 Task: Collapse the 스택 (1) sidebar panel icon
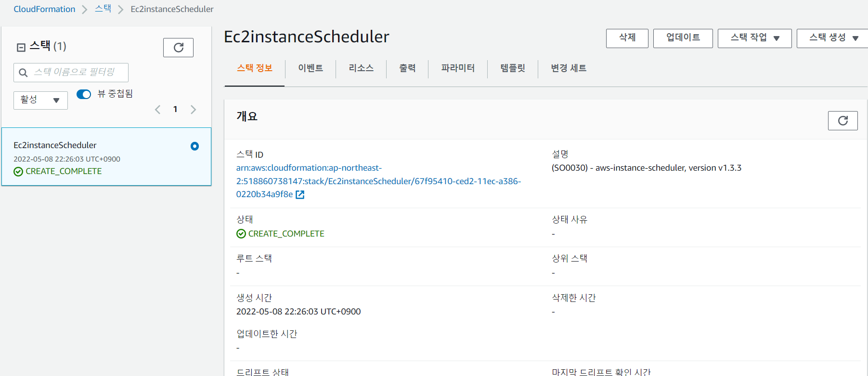point(21,47)
